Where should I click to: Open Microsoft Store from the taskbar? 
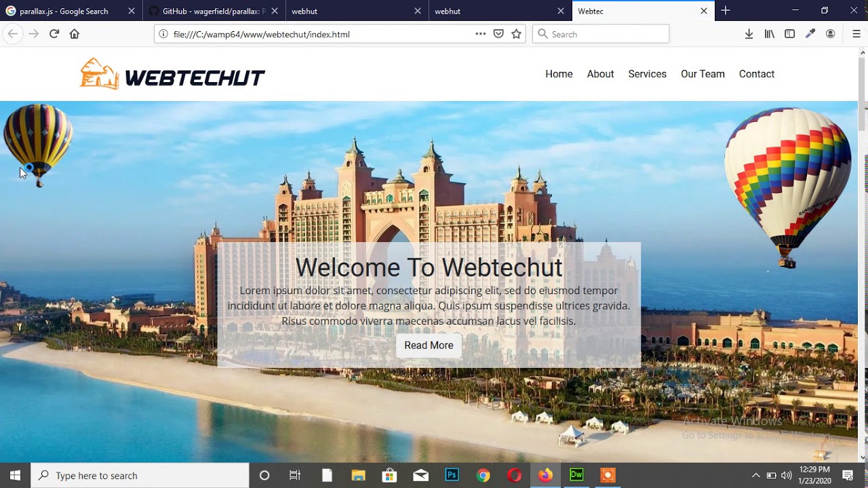click(389, 475)
